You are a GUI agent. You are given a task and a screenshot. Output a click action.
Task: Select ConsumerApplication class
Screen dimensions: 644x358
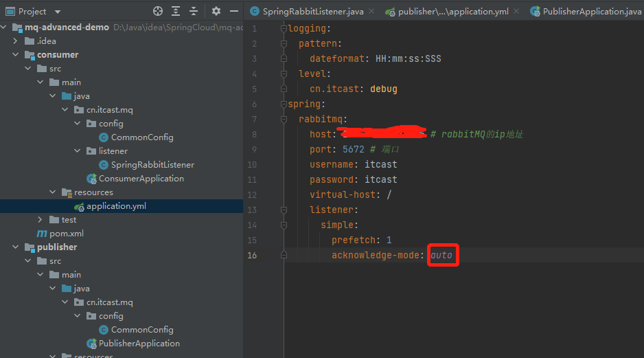141,179
